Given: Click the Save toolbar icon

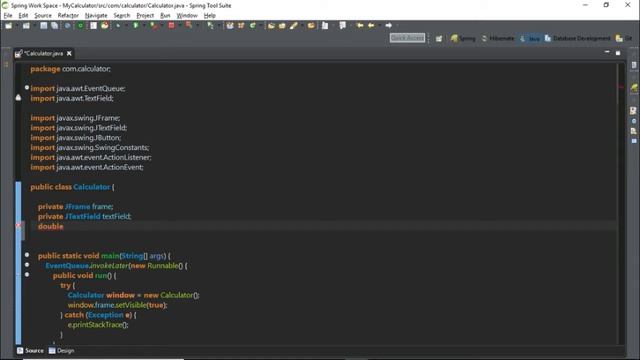Looking at the screenshot, I should [x=43, y=26].
